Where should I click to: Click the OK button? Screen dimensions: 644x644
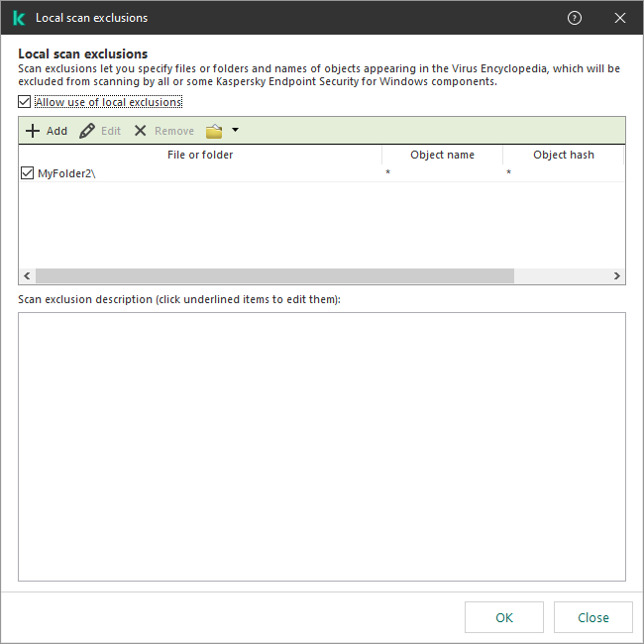pyautogui.click(x=504, y=617)
